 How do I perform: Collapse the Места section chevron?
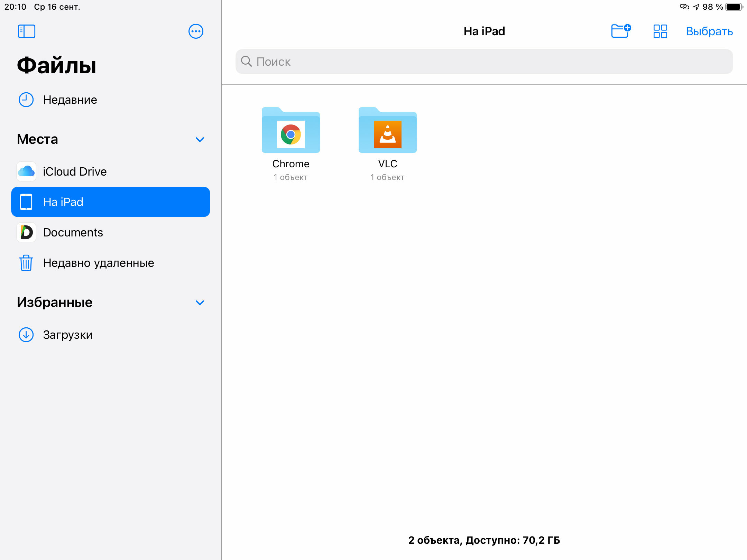point(200,140)
